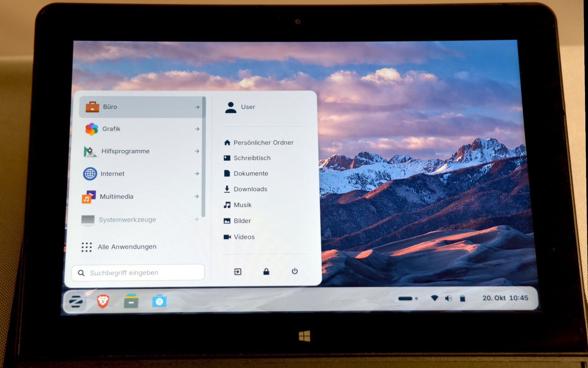Open the Zorin start menu button
Viewport: 588px width, 368px height.
coord(76,301)
